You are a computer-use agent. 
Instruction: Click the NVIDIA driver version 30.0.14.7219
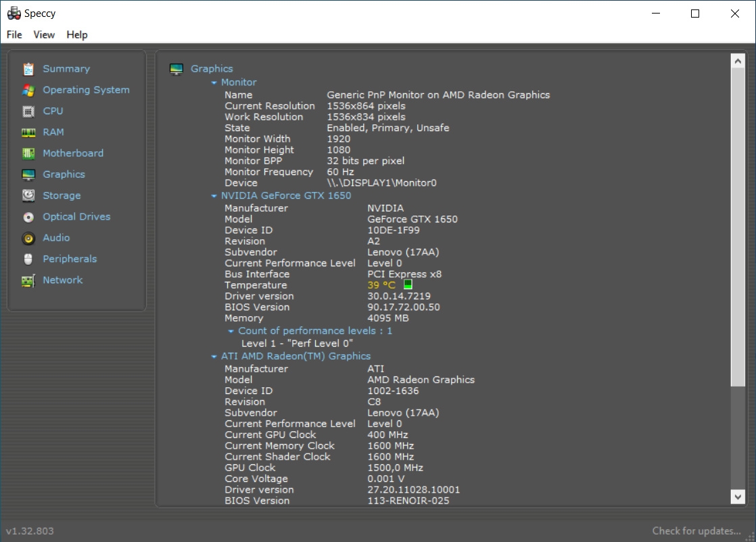coord(399,296)
